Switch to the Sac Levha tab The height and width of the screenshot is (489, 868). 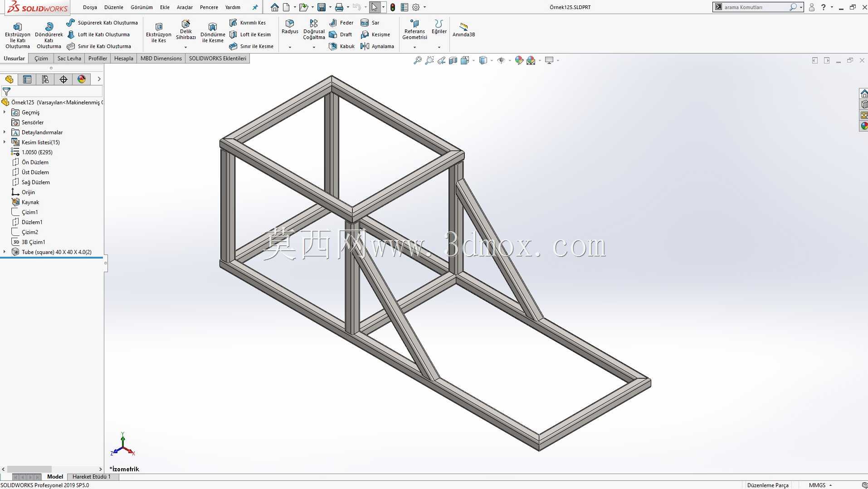[x=69, y=59]
